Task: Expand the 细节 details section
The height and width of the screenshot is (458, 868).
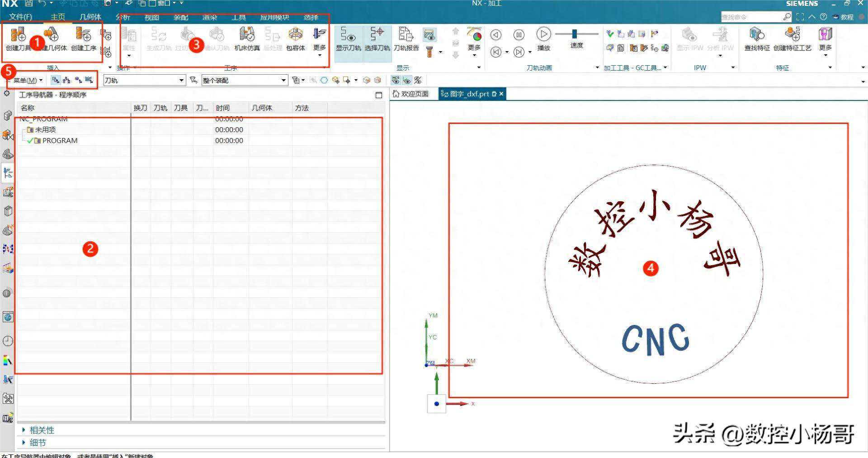Action: tap(38, 443)
